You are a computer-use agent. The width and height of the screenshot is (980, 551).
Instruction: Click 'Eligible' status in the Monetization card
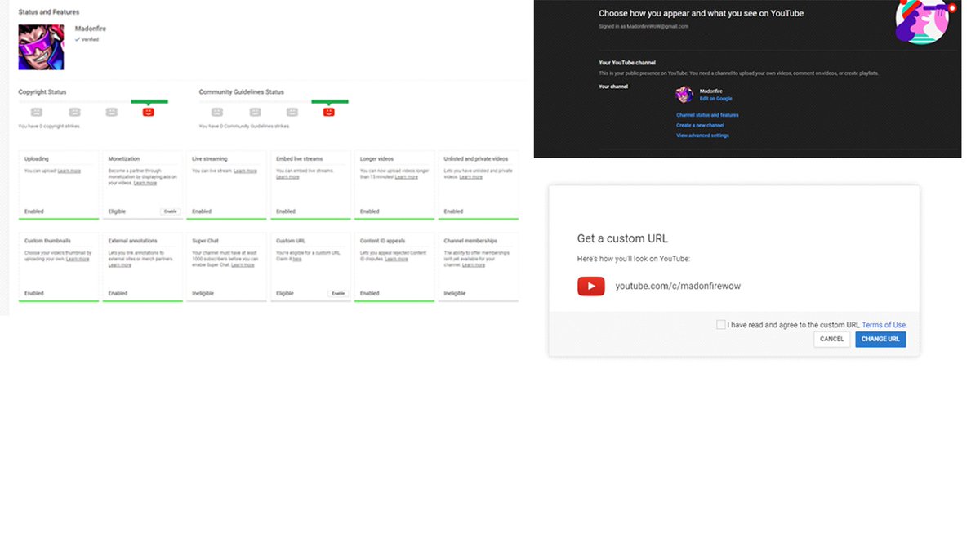click(x=118, y=211)
